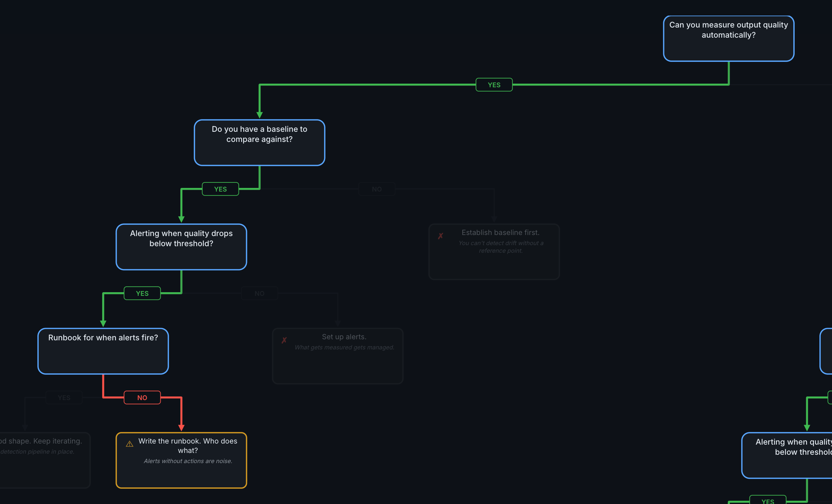Click the warning icon in runbook node
Screen dimensions: 832x504
(129, 444)
